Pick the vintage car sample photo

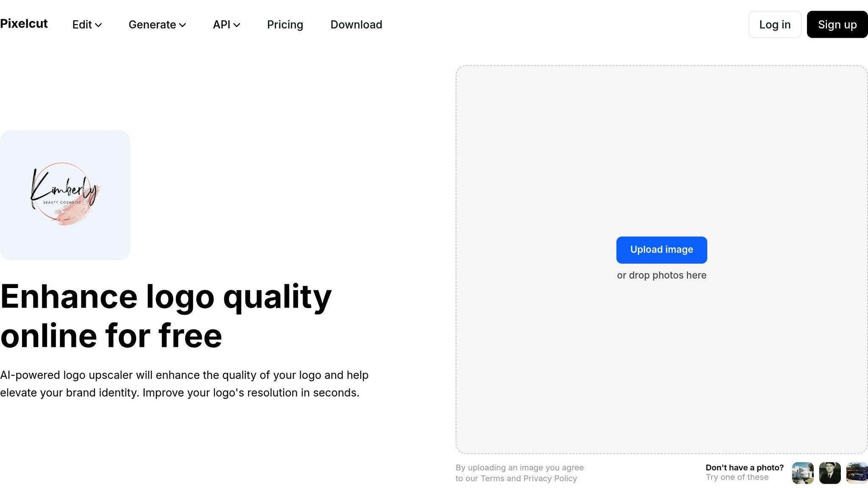pos(857,473)
